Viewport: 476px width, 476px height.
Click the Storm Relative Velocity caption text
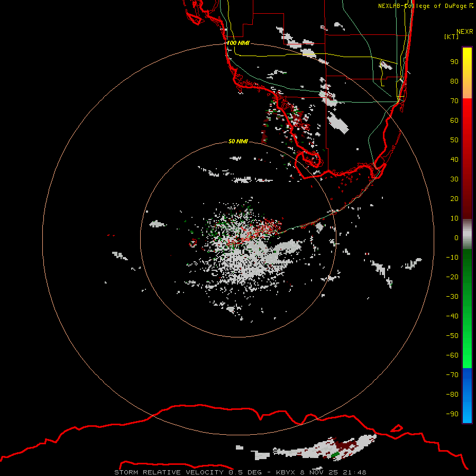point(240,472)
